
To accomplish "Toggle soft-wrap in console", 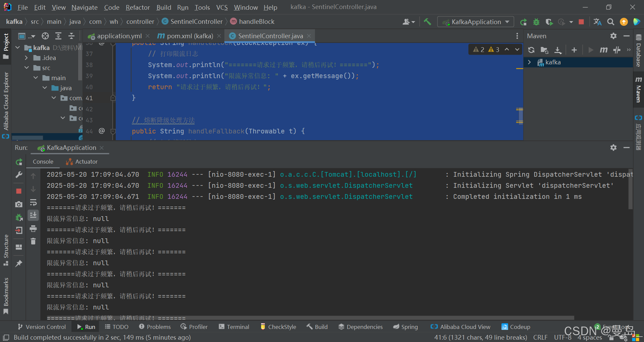I will [x=33, y=203].
